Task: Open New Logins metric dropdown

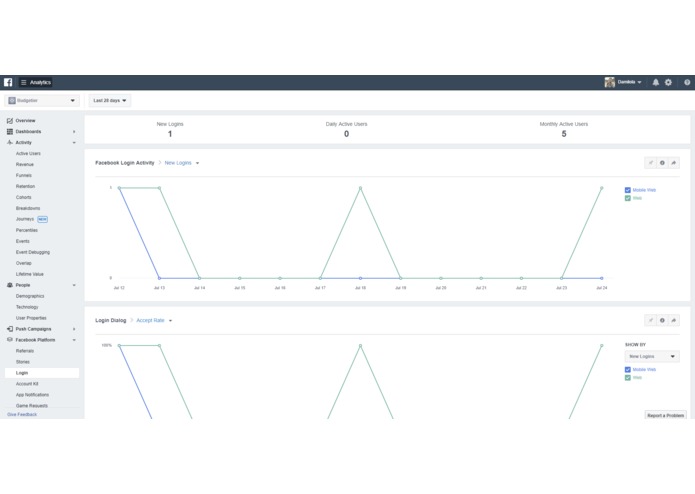Action: (x=182, y=163)
